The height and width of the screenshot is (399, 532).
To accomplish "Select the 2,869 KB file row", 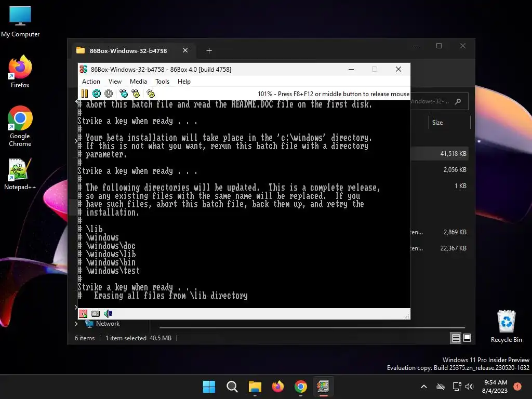I will (x=440, y=232).
